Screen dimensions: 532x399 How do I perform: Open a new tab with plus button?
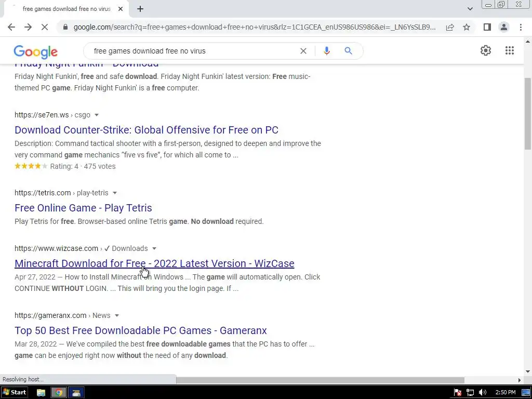140,9
